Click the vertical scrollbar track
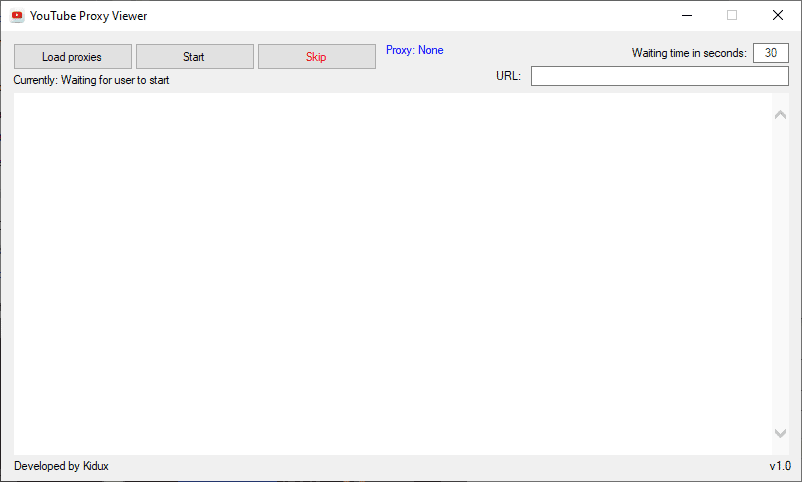Viewport: 802px width, 482px height. pos(780,274)
